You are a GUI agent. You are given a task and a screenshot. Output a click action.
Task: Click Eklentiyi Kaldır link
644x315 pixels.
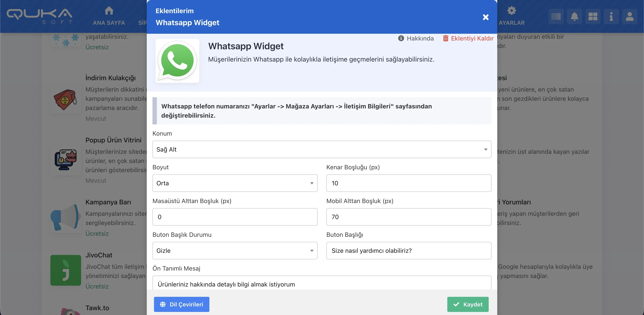click(468, 38)
